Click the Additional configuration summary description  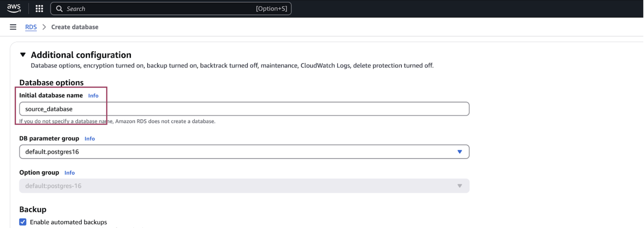[x=232, y=66]
